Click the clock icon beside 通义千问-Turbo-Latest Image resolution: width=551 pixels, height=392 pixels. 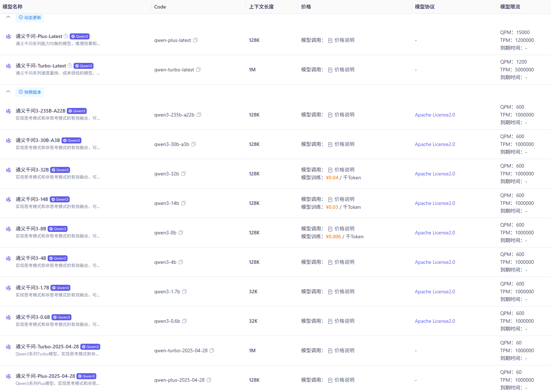[x=70, y=66]
